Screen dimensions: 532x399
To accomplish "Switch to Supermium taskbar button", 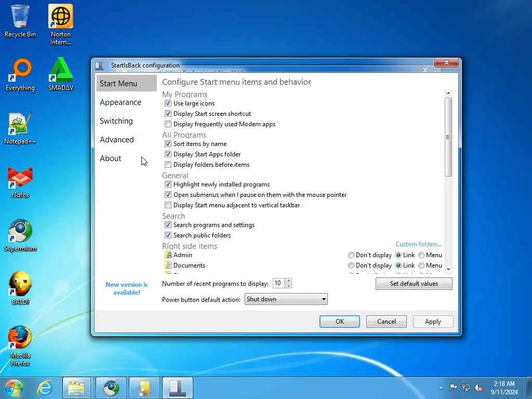I will [x=111, y=388].
